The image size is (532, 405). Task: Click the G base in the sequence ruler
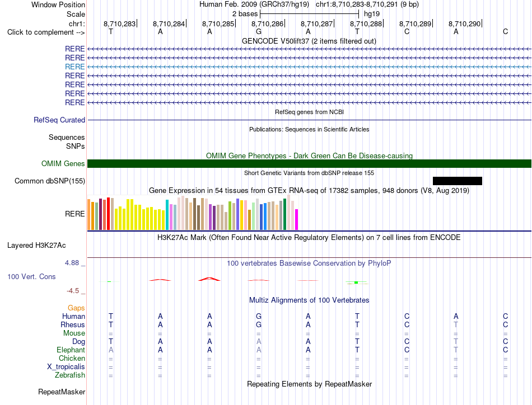click(x=259, y=31)
